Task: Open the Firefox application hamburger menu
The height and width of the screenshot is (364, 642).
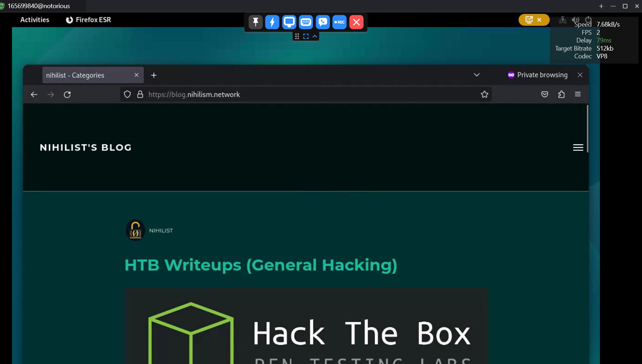Action: pyautogui.click(x=578, y=94)
